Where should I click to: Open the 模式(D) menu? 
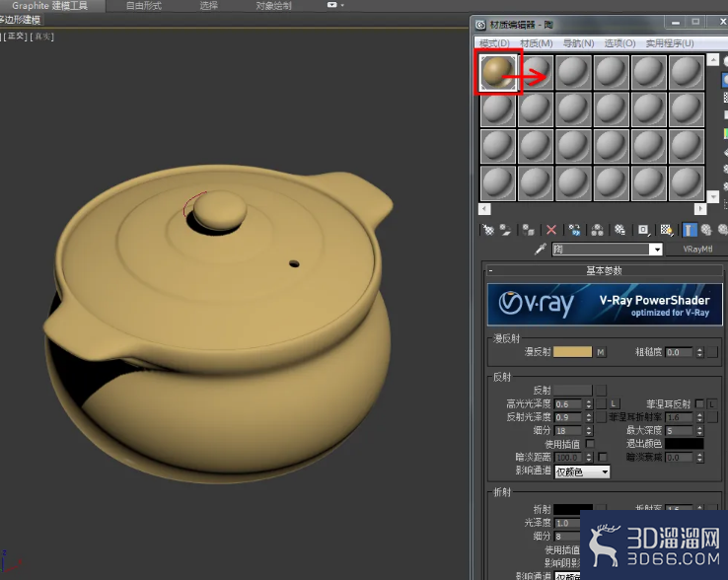coord(494,43)
